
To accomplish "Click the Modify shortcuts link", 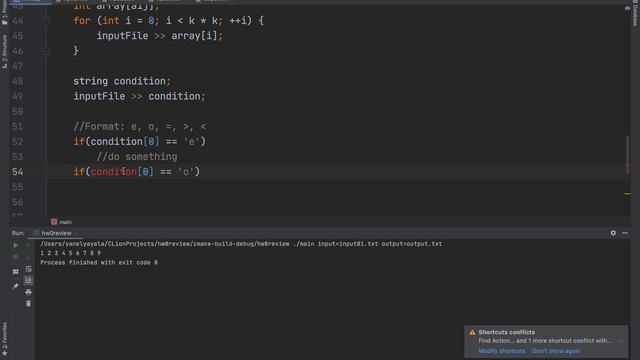I will pos(502,351).
